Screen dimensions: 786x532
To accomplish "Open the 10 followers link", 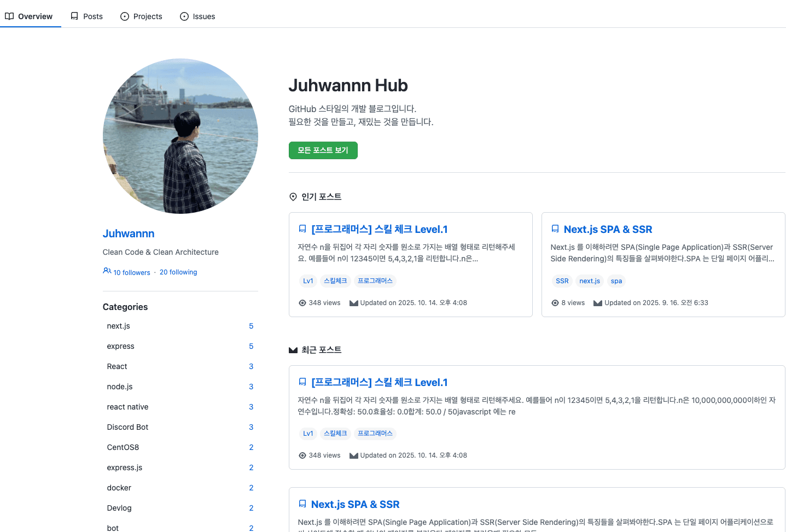I will (131, 272).
